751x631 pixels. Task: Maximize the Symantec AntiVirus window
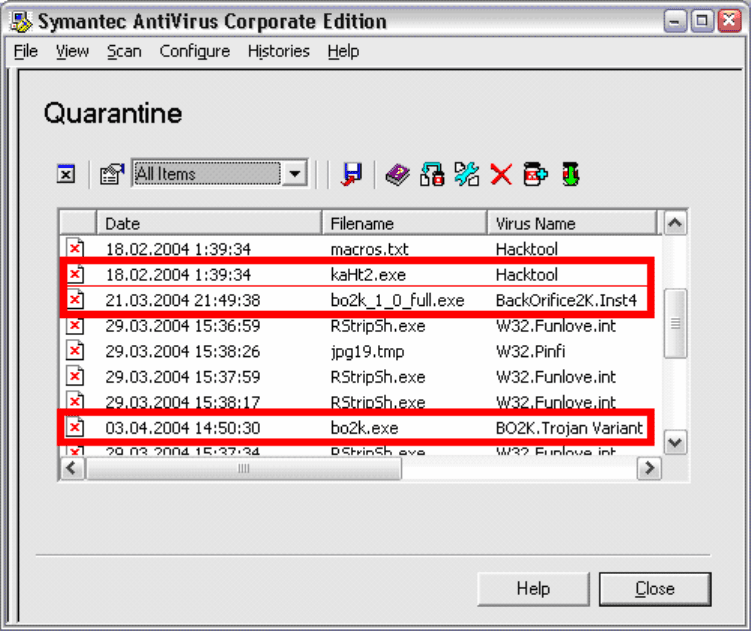click(x=702, y=21)
